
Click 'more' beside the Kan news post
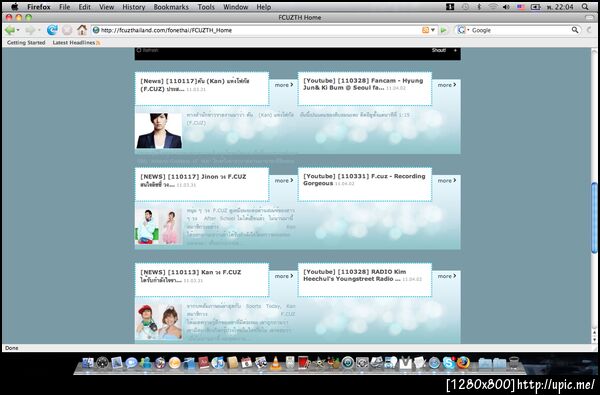pyautogui.click(x=284, y=85)
